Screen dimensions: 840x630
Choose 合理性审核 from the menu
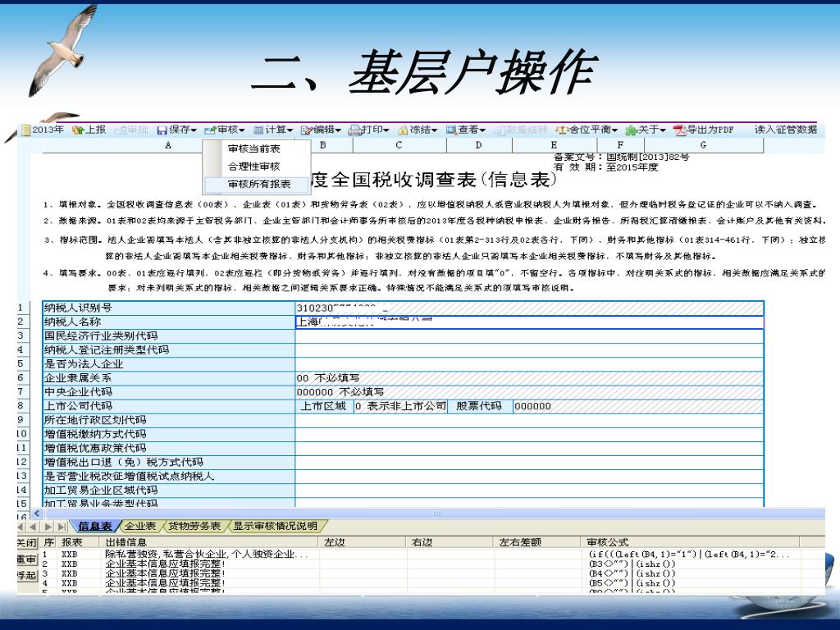pos(256,167)
